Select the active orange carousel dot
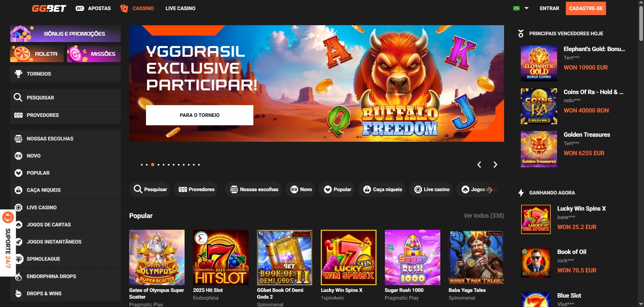This screenshot has height=307, width=644. [x=153, y=165]
